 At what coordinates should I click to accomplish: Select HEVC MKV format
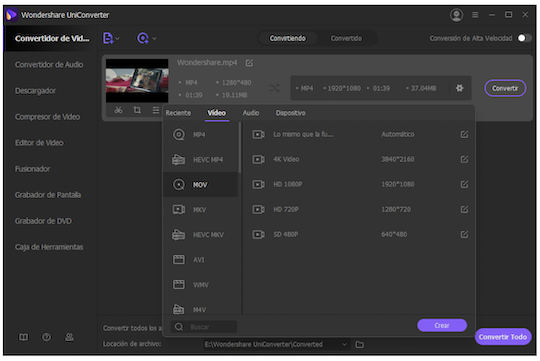[x=200, y=235]
